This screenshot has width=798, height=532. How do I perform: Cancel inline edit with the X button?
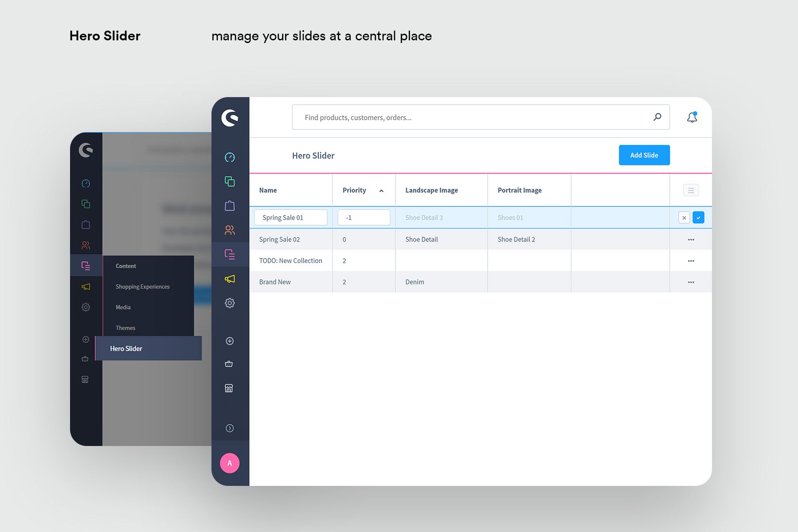[x=684, y=218]
